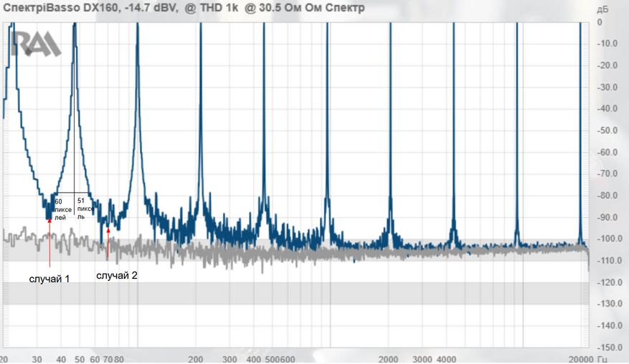Select the 2000 frequency axis label
The width and height of the screenshot is (629, 364).
(x=388, y=359)
